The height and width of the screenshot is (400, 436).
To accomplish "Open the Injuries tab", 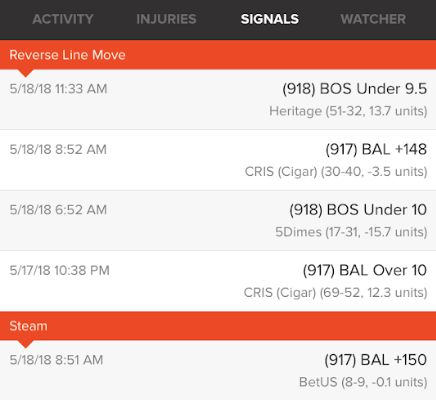I will click(166, 19).
